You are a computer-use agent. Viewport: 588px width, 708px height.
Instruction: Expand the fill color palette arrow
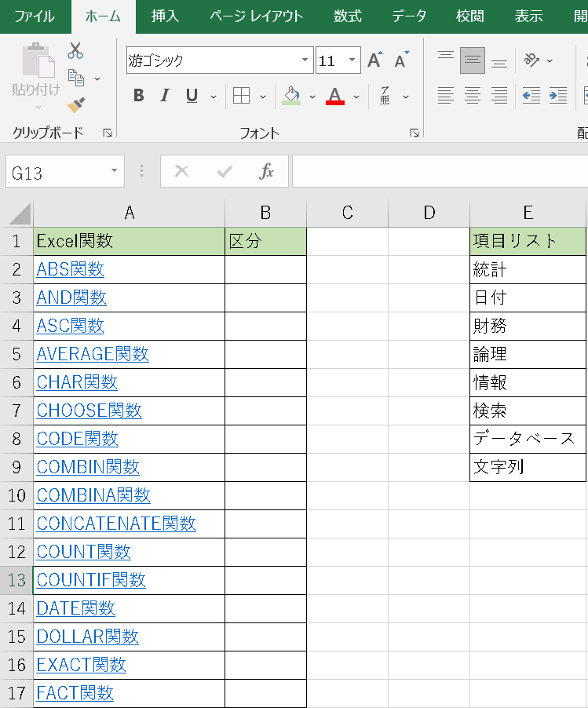tap(312, 97)
